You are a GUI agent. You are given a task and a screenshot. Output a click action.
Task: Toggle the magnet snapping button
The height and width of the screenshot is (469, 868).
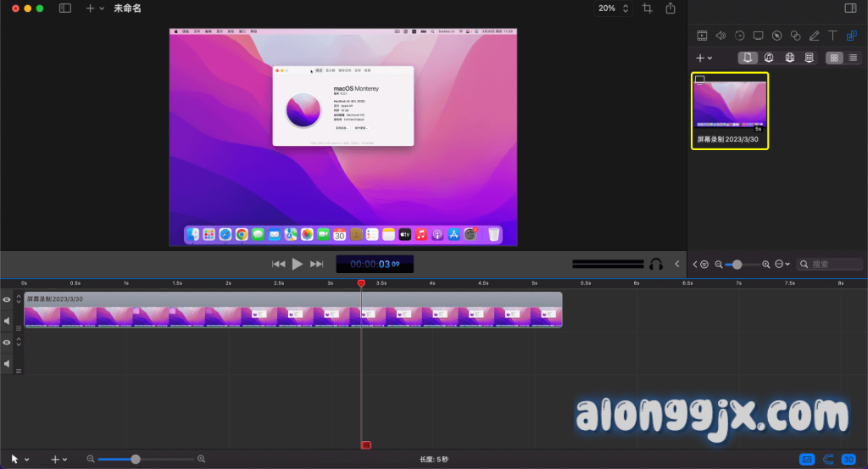click(828, 459)
